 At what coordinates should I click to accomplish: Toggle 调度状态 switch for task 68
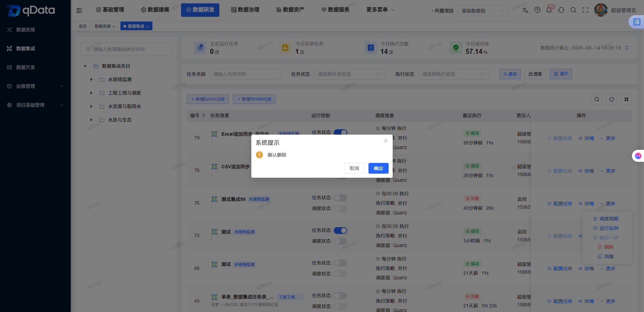pyautogui.click(x=341, y=274)
